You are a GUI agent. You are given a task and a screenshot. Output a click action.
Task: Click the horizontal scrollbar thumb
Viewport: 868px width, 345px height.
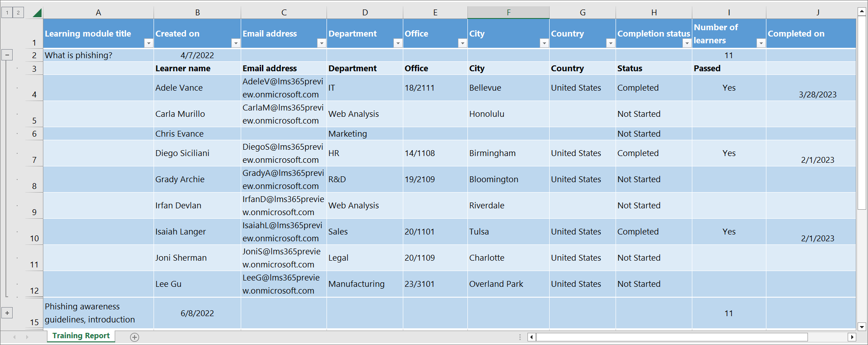coord(672,337)
